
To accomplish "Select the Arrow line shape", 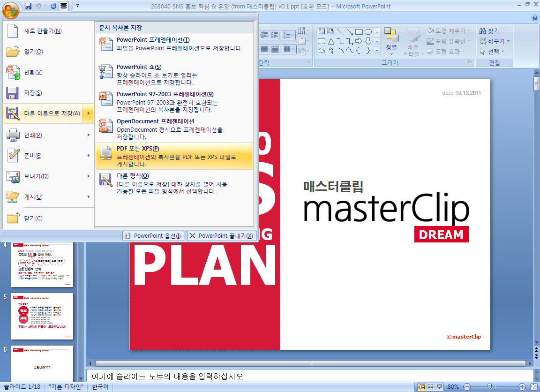I will click(x=349, y=32).
